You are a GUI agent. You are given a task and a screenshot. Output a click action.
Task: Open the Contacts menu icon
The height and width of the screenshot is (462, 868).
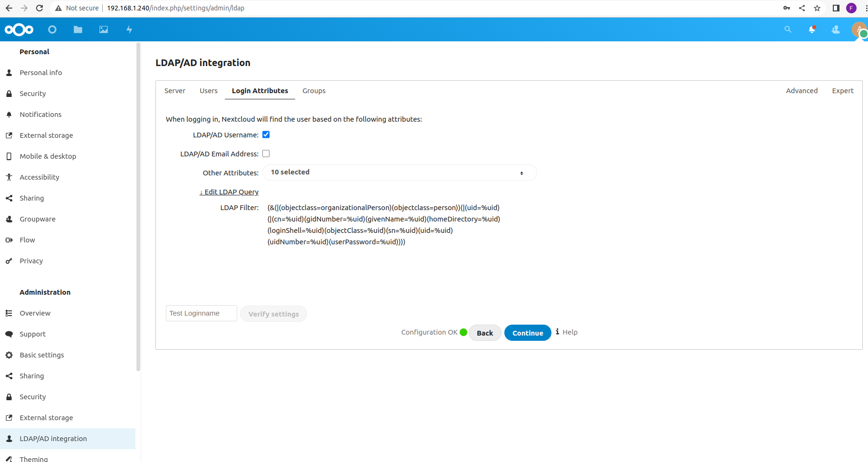(x=836, y=29)
